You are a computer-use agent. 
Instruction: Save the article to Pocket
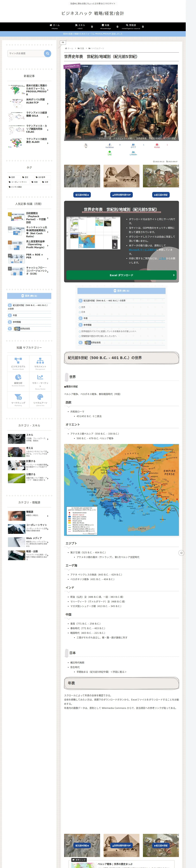pyautogui.click(x=157, y=146)
